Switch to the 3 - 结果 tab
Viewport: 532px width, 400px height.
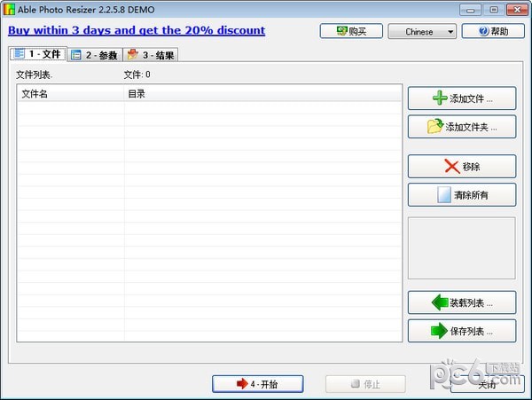click(151, 55)
